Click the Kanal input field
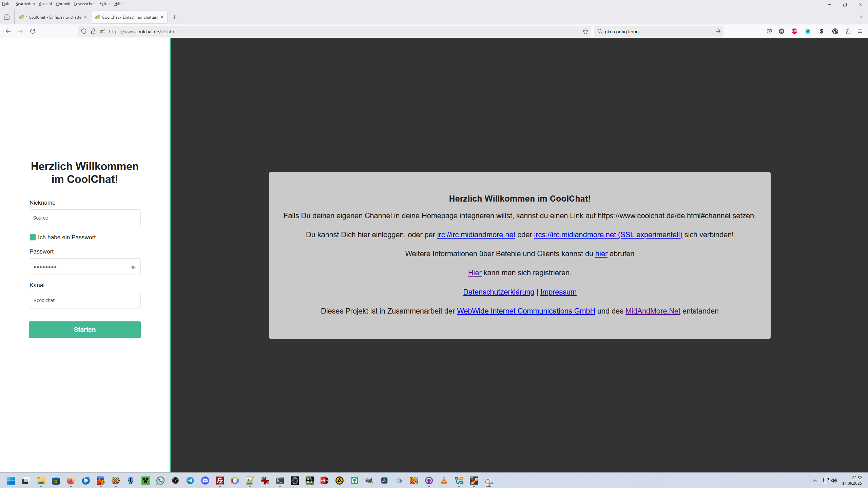 coord(85,300)
